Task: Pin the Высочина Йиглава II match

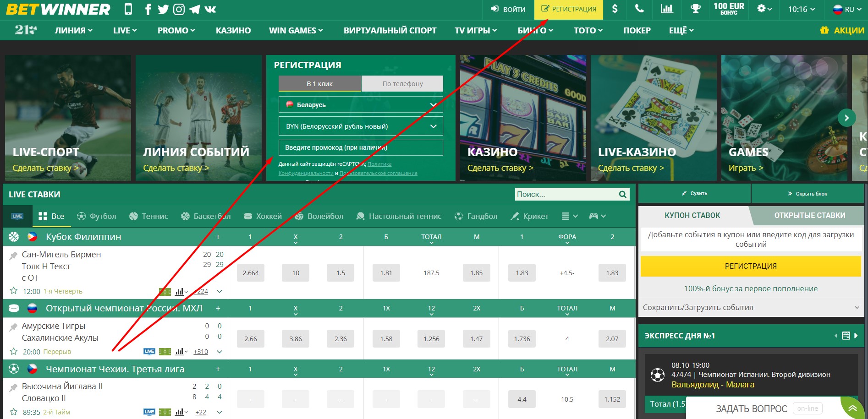Action: coord(13,387)
